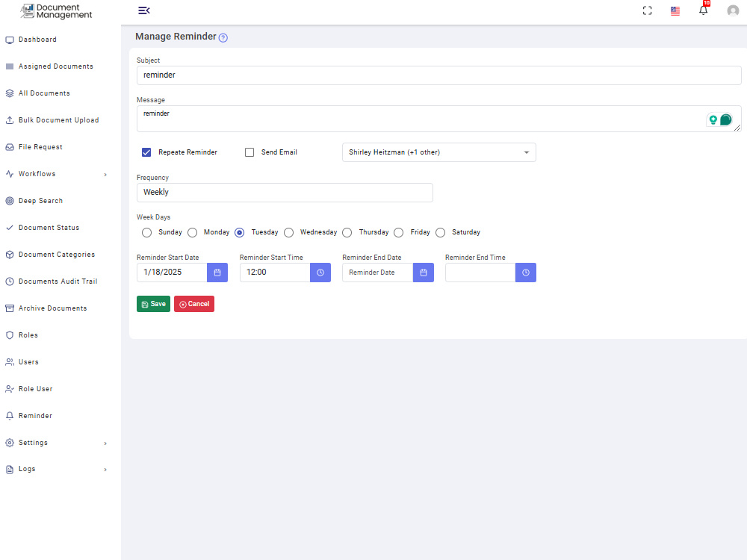Click the File Request inbox icon

point(10,147)
